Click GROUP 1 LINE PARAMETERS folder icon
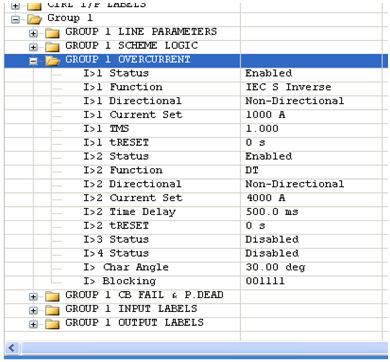390x362 pixels. [x=52, y=33]
